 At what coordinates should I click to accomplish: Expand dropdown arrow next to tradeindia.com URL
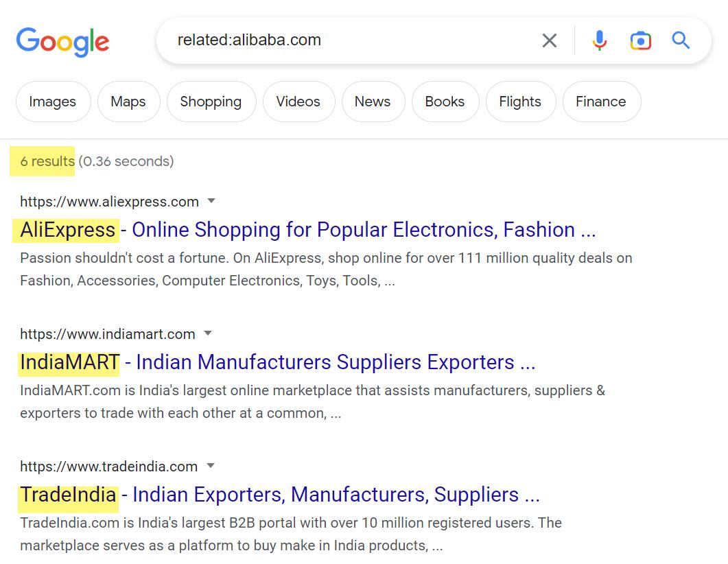211,466
